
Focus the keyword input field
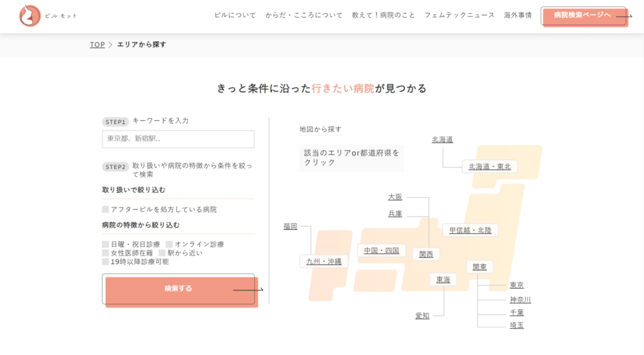178,139
